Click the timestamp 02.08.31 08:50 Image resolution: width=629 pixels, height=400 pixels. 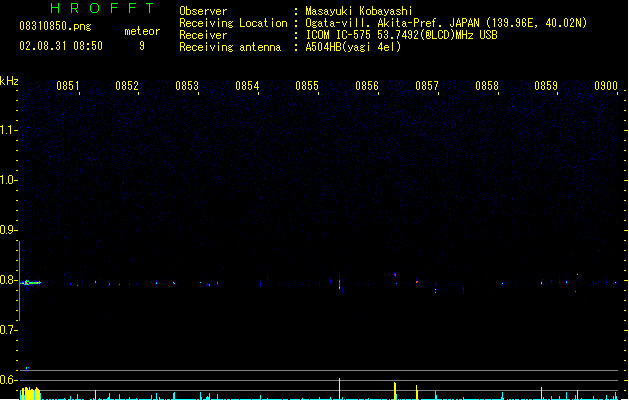pyautogui.click(x=61, y=46)
